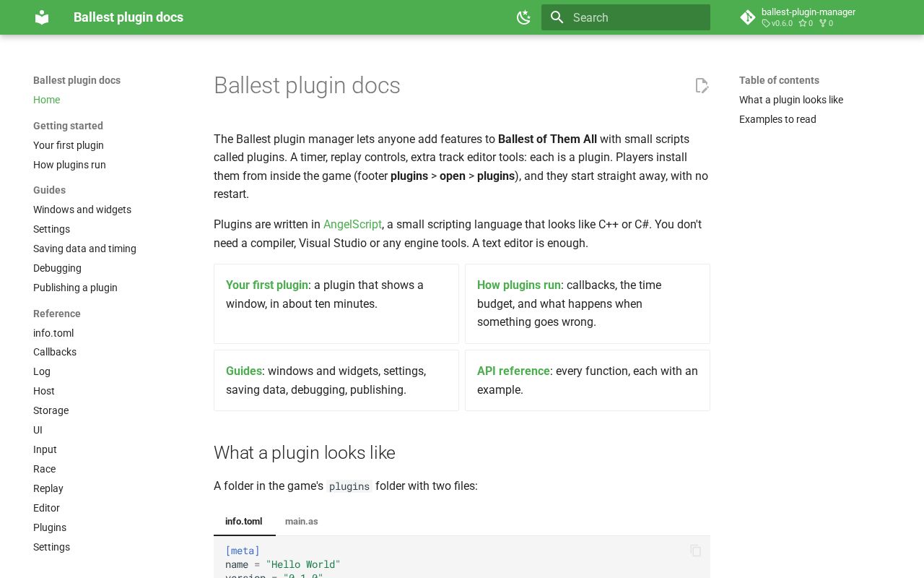The height and width of the screenshot is (578, 924).
Task: Toggle dark mode with the moon icon
Action: [524, 17]
